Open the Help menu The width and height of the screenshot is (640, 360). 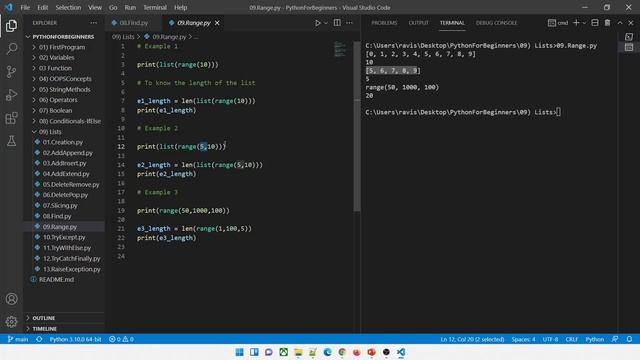(180, 7)
